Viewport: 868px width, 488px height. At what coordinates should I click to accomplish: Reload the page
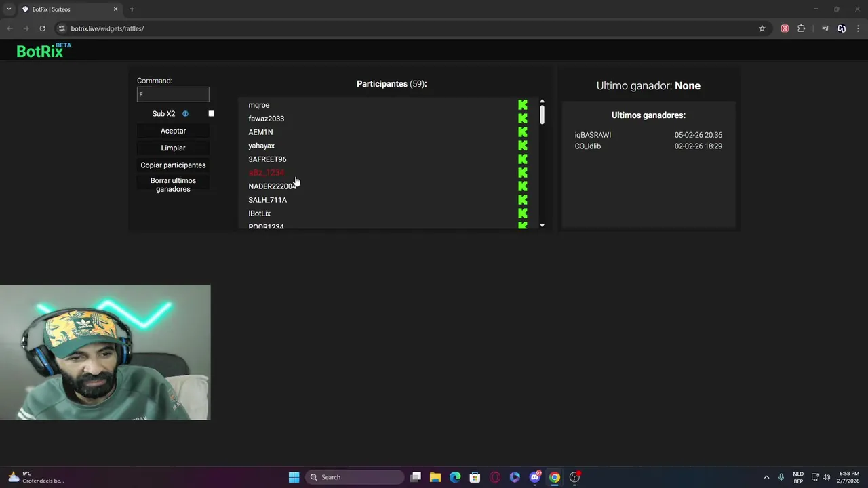[x=42, y=28]
